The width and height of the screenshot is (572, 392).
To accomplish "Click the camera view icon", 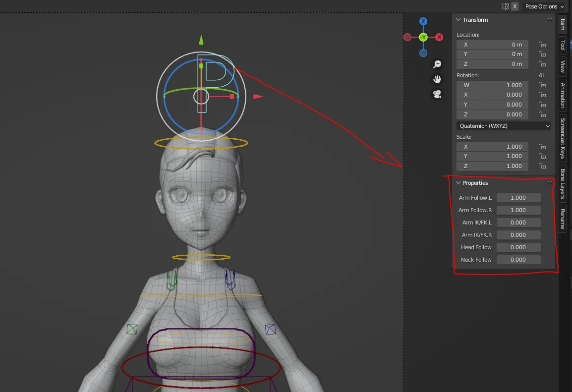I will coord(437,94).
